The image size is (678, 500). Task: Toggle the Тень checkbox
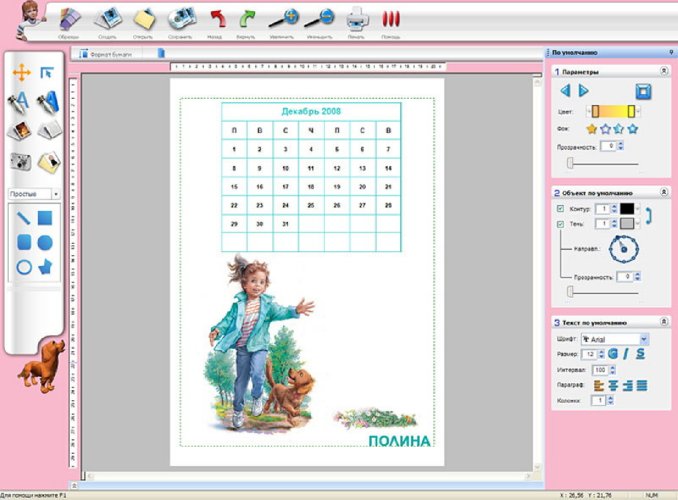[x=560, y=223]
